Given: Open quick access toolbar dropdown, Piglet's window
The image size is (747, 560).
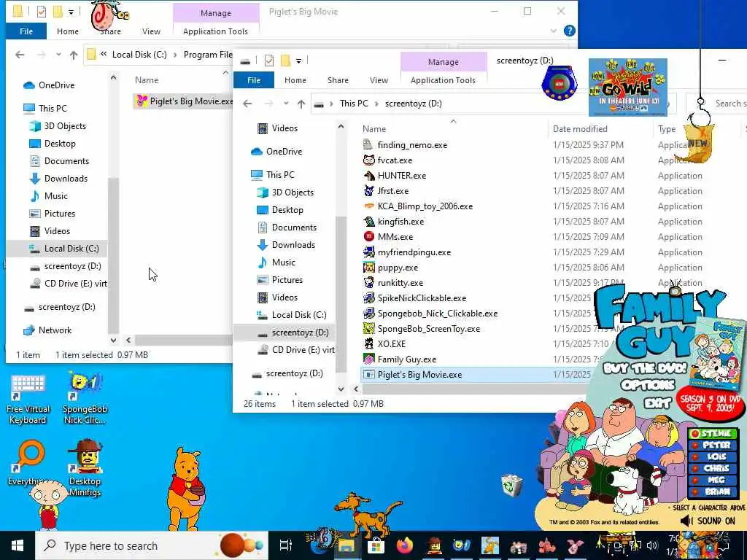Looking at the screenshot, I should pos(71,12).
